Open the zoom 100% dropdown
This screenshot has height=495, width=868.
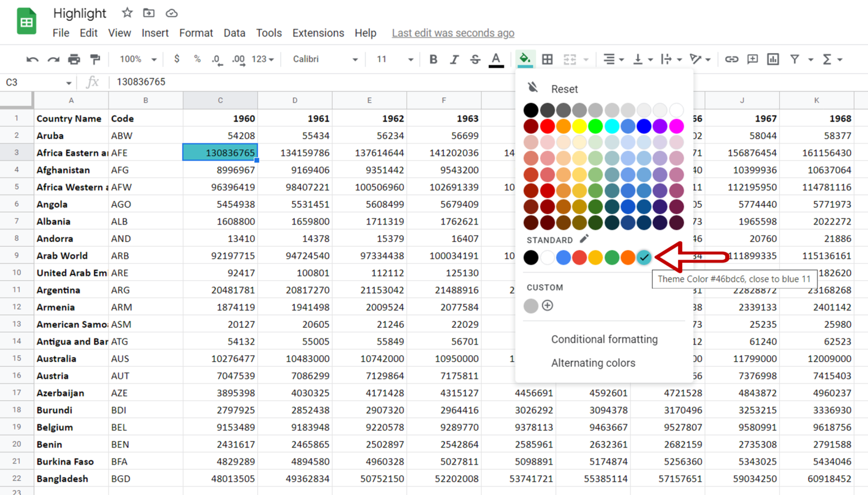pyautogui.click(x=138, y=59)
